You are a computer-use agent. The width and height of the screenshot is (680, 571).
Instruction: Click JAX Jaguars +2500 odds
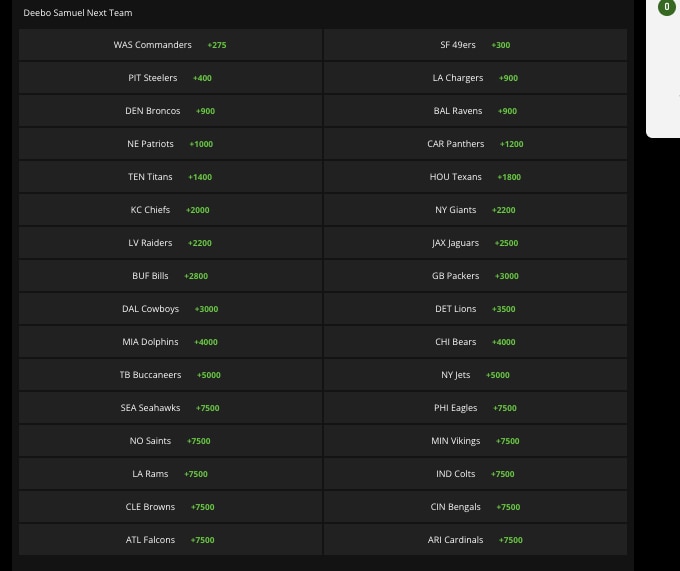(x=475, y=243)
